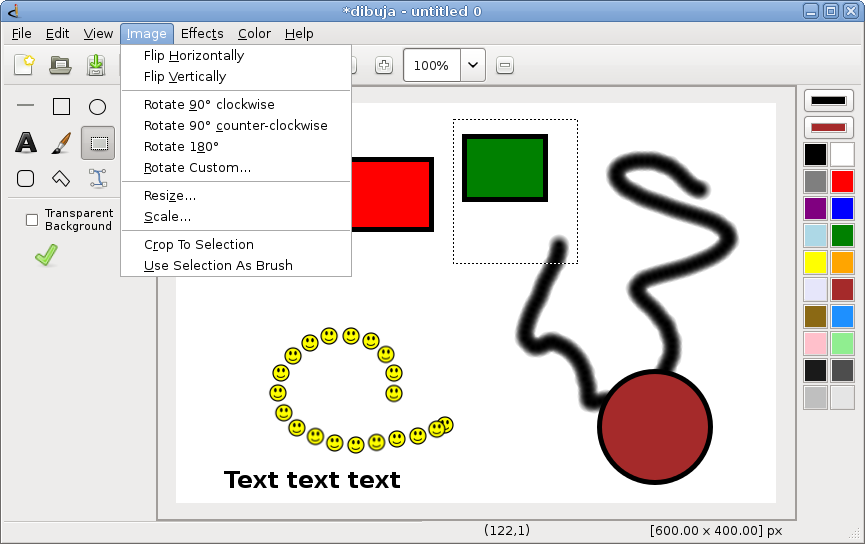Open the Color menu
This screenshot has width=865, height=544.
click(x=254, y=34)
